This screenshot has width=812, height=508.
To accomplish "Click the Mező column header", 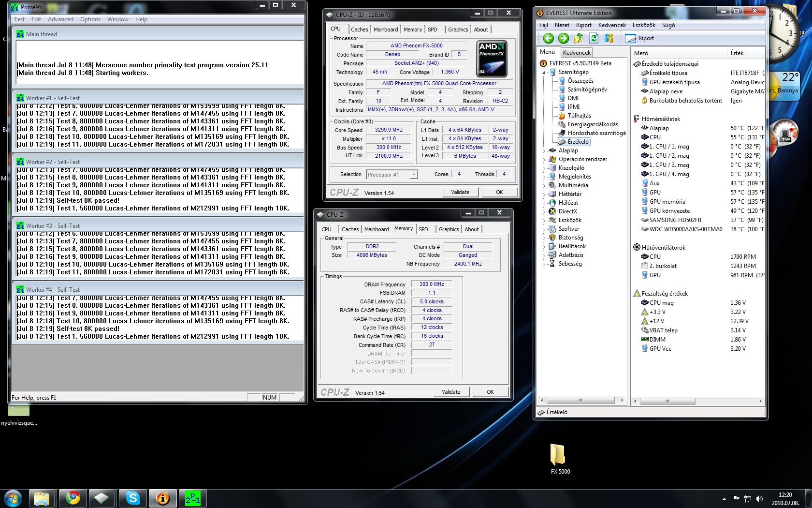I will coord(679,53).
